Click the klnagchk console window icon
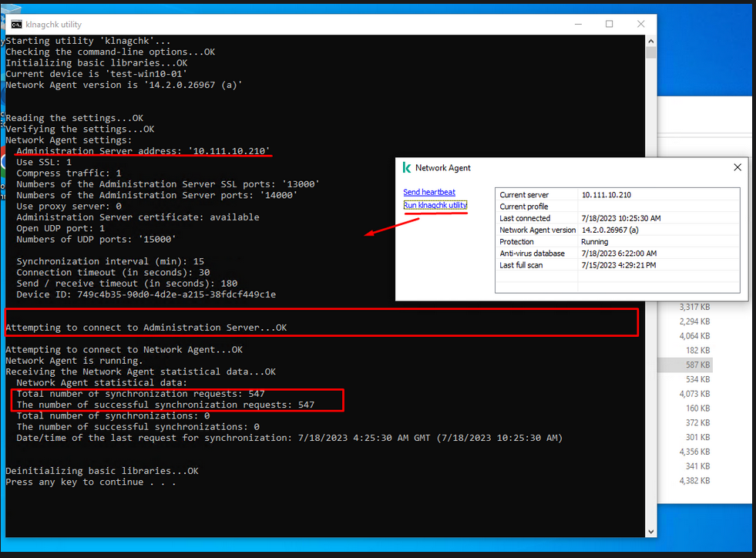This screenshot has width=756, height=558. point(16,24)
